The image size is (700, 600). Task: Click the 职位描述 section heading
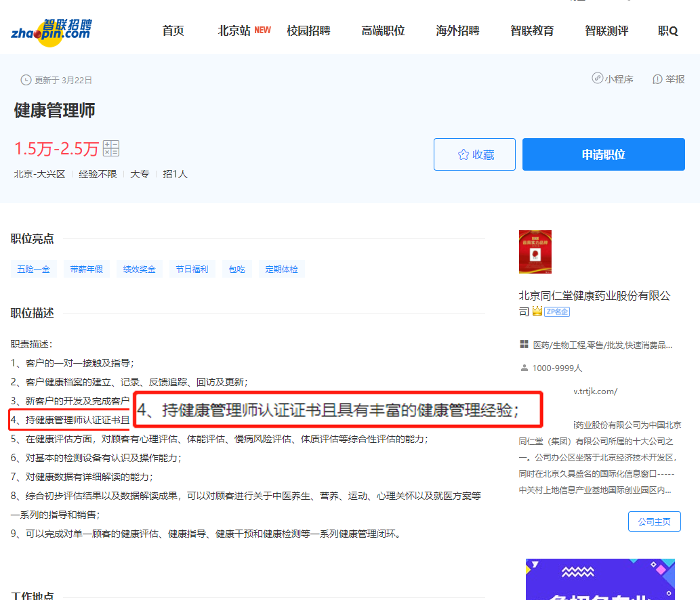pos(32,313)
